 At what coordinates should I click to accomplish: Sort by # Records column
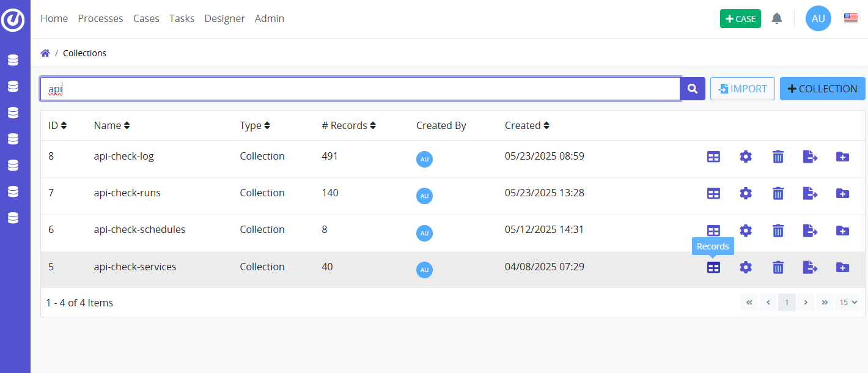click(x=348, y=125)
